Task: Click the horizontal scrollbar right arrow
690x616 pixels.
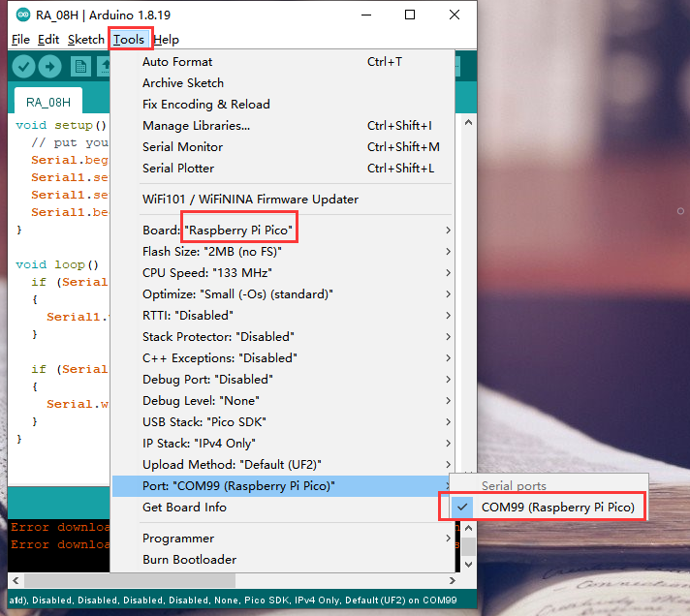Action: 452,580
